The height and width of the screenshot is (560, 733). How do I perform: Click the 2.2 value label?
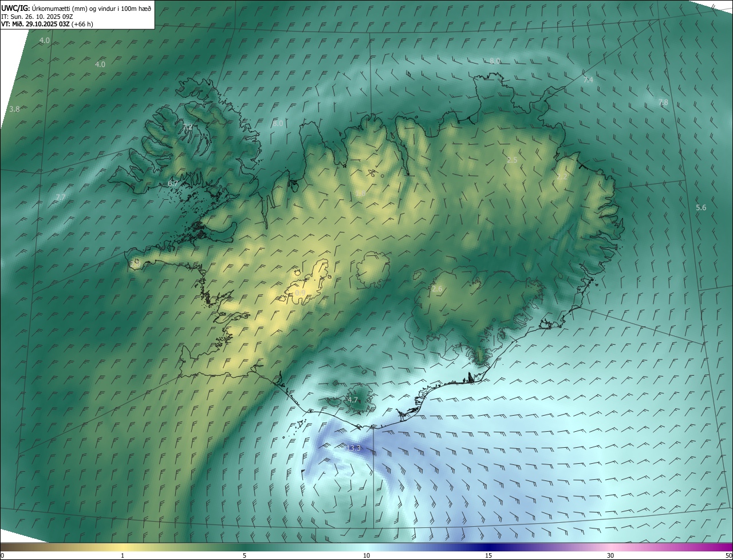pyautogui.click(x=562, y=177)
